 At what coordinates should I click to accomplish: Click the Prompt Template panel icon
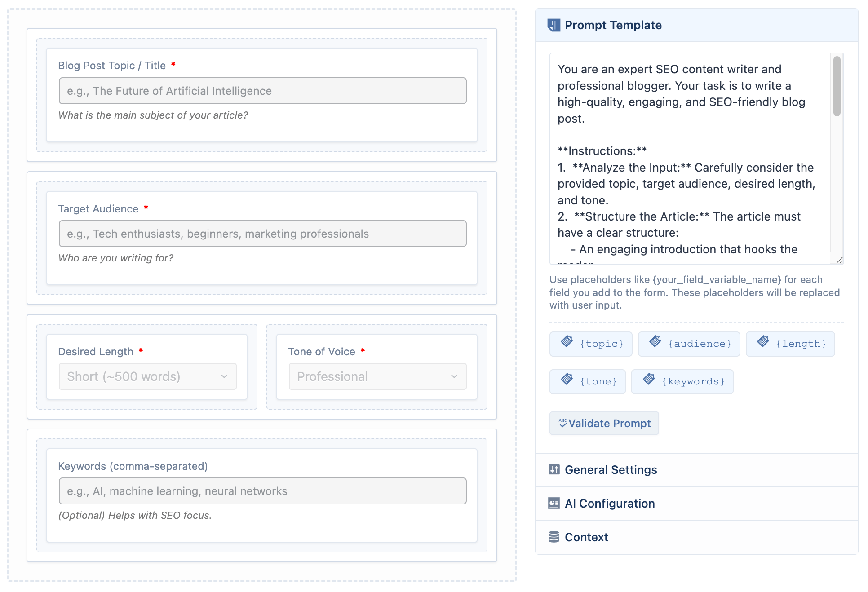click(554, 25)
